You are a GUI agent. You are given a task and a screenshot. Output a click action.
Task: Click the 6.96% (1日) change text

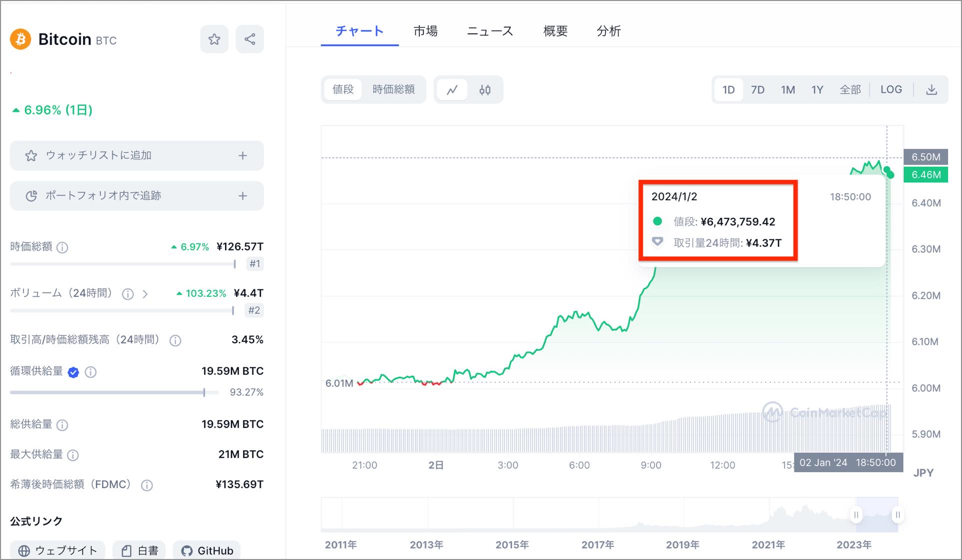(x=52, y=110)
